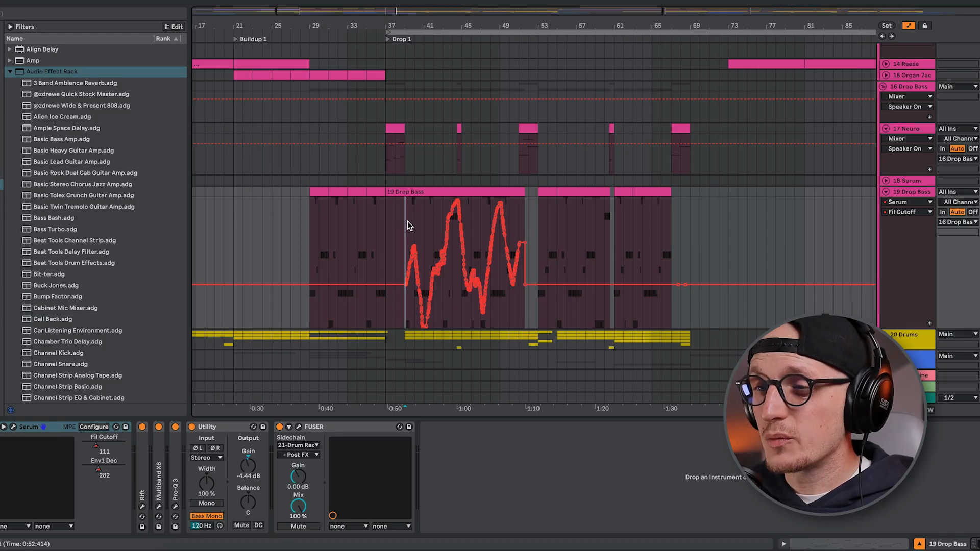Screen dimensions: 980x551
Task: Click the FUSER hot-swap preset icon
Action: pyautogui.click(x=399, y=427)
